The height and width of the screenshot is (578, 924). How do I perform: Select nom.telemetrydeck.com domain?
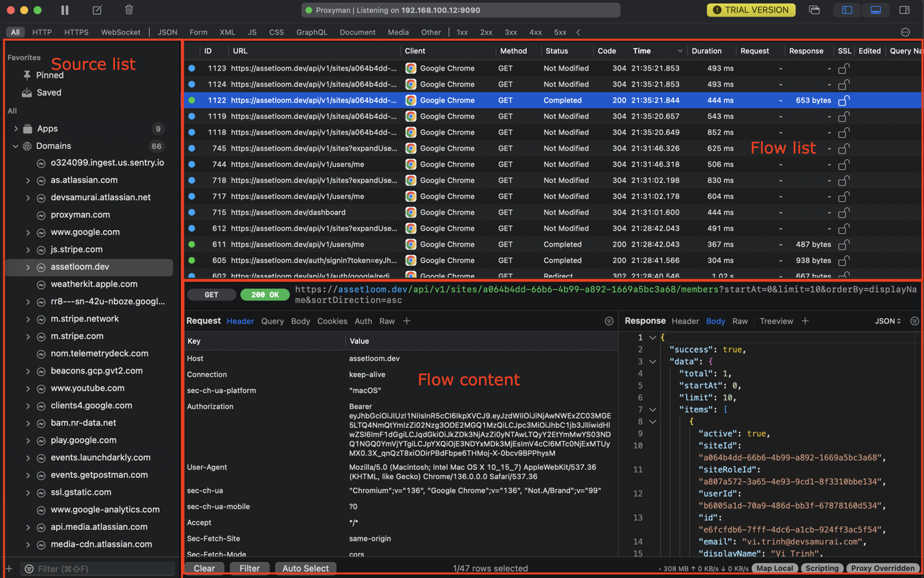pos(99,354)
